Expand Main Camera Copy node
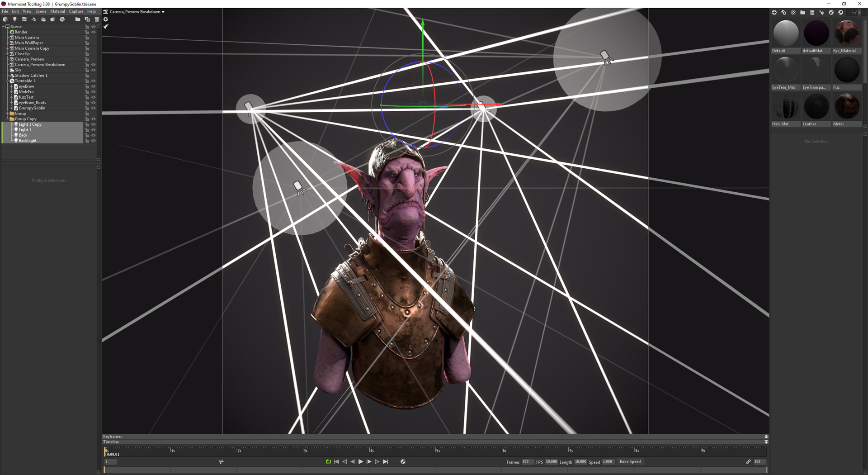The image size is (868, 475). coord(7,48)
